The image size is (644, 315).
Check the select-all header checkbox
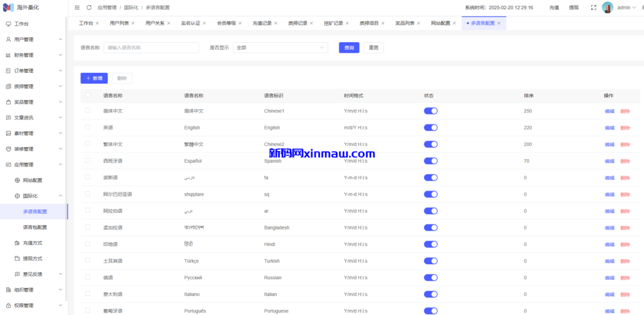coord(87,95)
